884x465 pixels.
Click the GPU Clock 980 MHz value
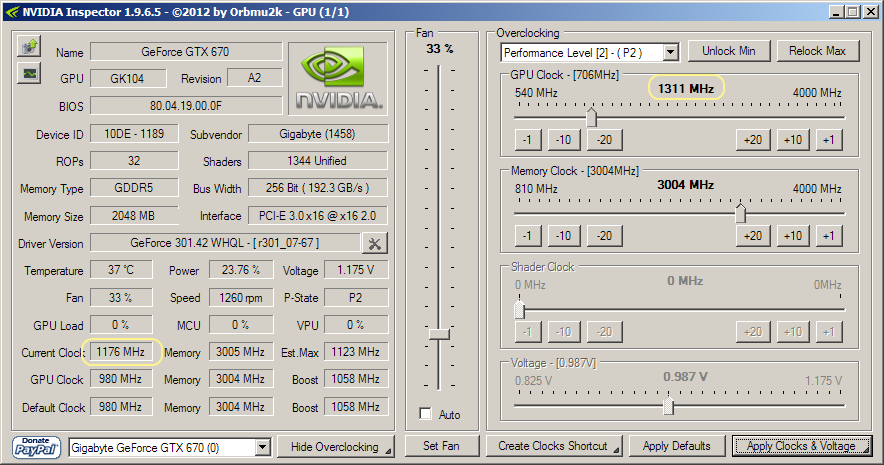tap(121, 379)
